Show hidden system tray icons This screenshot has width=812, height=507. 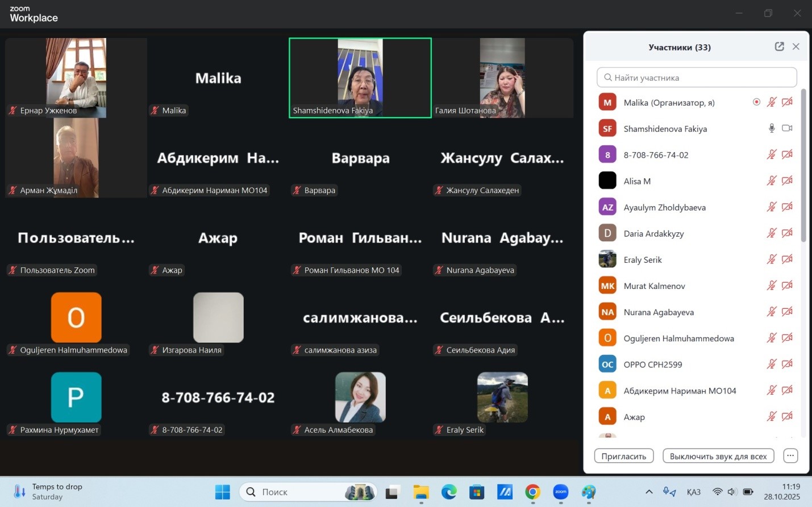coord(649,492)
